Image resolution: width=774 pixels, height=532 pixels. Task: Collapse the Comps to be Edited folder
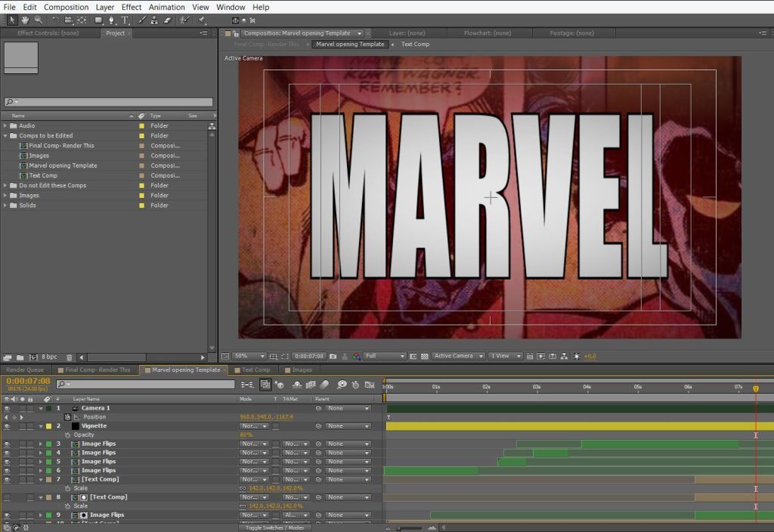(5, 136)
